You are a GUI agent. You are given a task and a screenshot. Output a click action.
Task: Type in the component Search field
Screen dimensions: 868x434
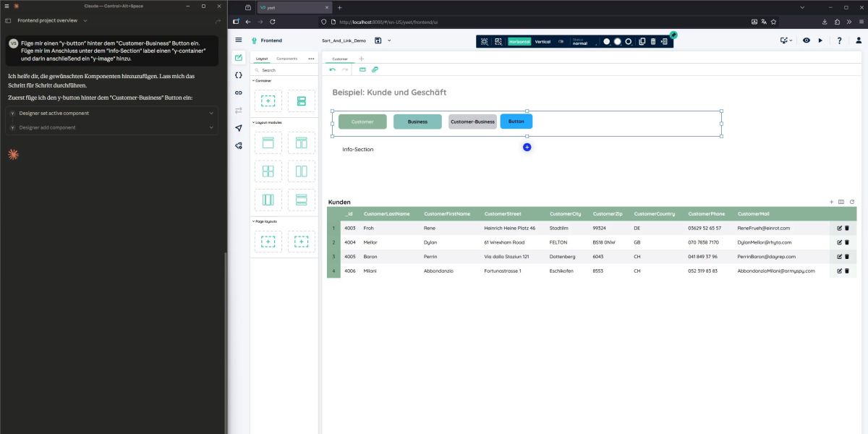click(282, 69)
